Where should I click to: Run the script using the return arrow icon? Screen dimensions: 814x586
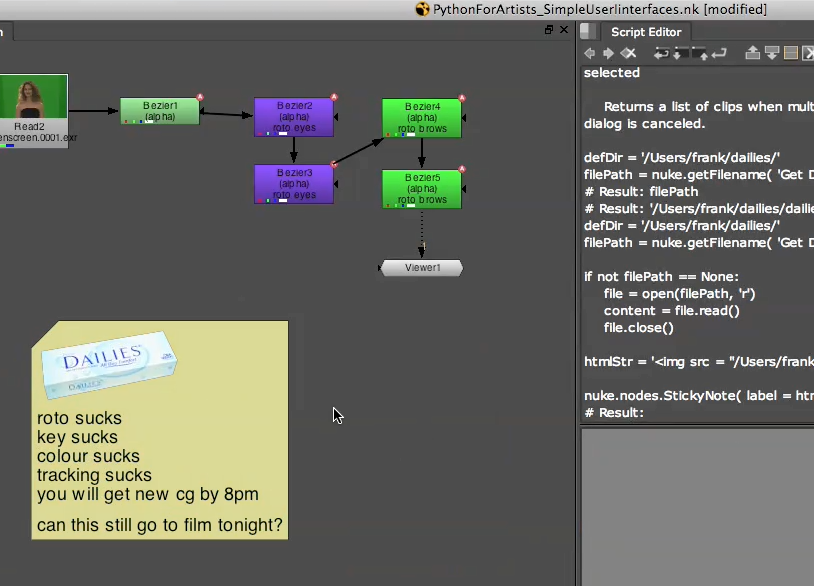pyautogui.click(x=715, y=53)
